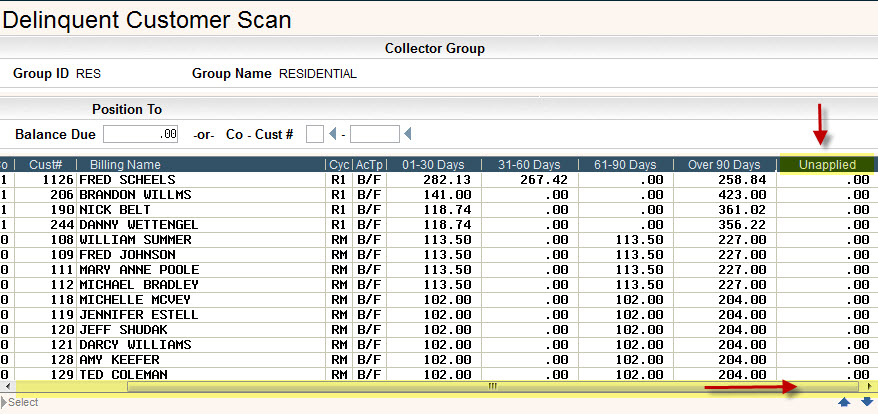Click the RES group ID value

tap(88, 74)
